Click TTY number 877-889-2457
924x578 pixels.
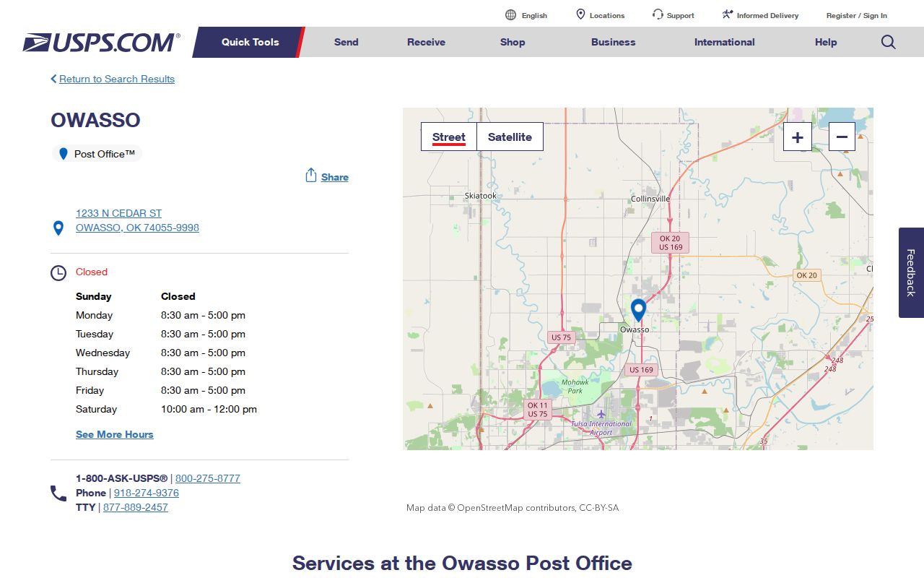pos(136,507)
